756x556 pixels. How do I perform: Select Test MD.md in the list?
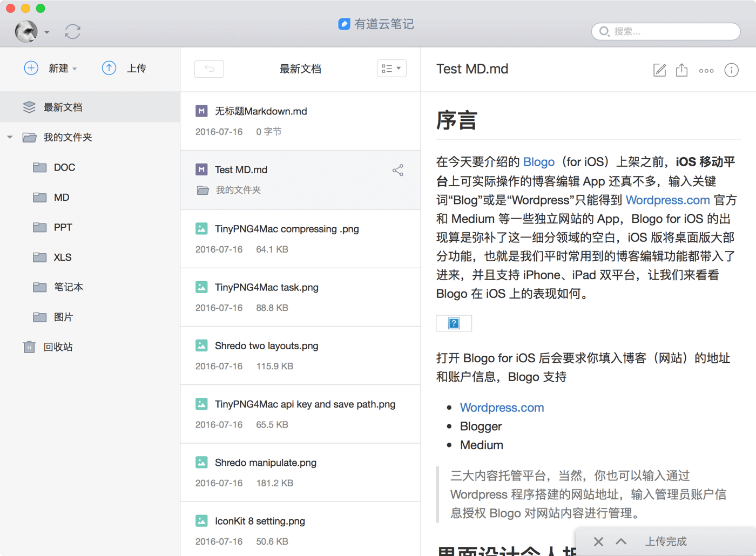point(300,180)
